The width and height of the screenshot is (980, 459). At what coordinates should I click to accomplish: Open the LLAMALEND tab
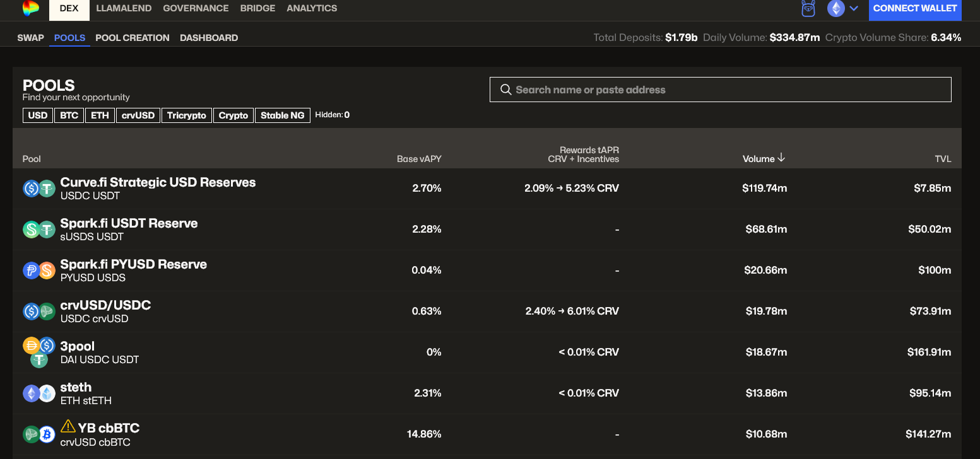(124, 8)
